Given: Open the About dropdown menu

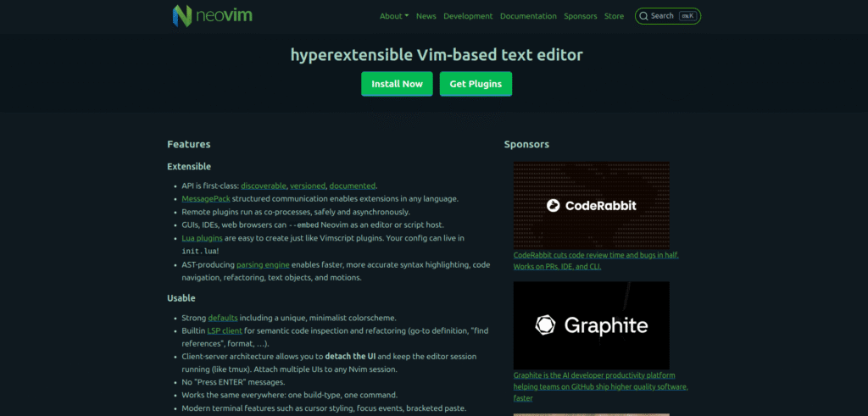Looking at the screenshot, I should [393, 16].
